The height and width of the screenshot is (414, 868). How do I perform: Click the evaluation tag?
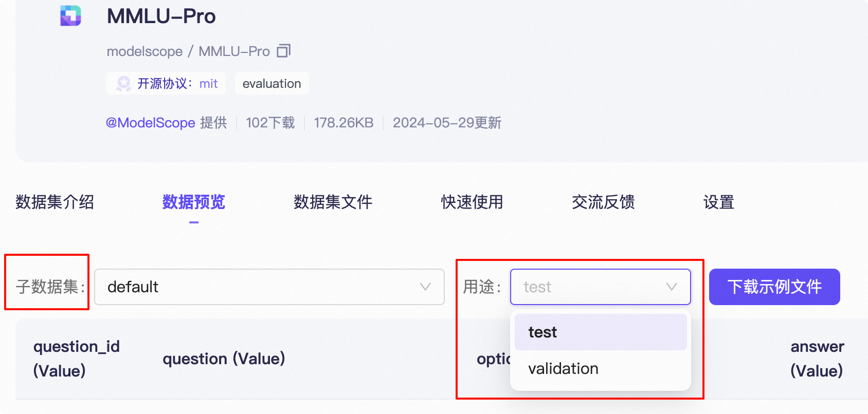point(272,84)
